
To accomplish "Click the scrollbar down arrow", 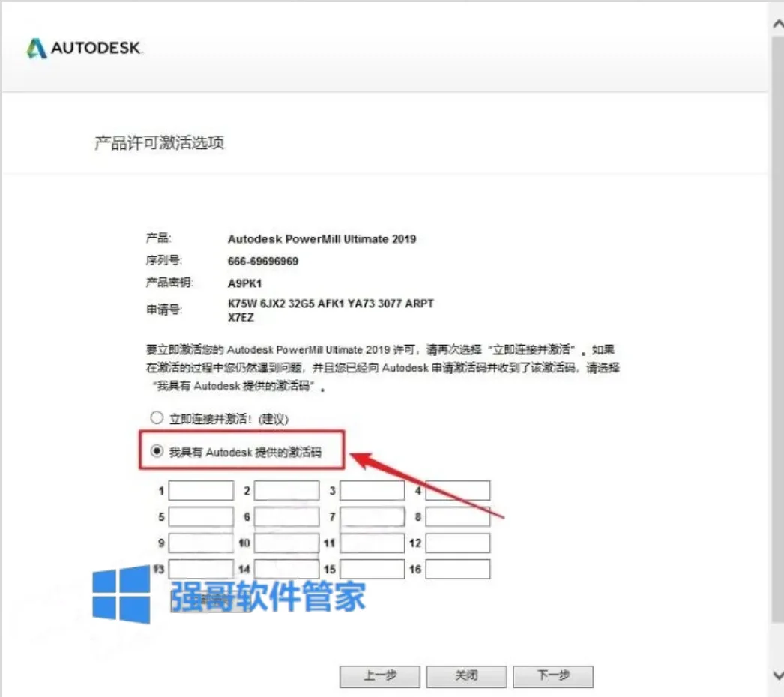I will 778,675.
